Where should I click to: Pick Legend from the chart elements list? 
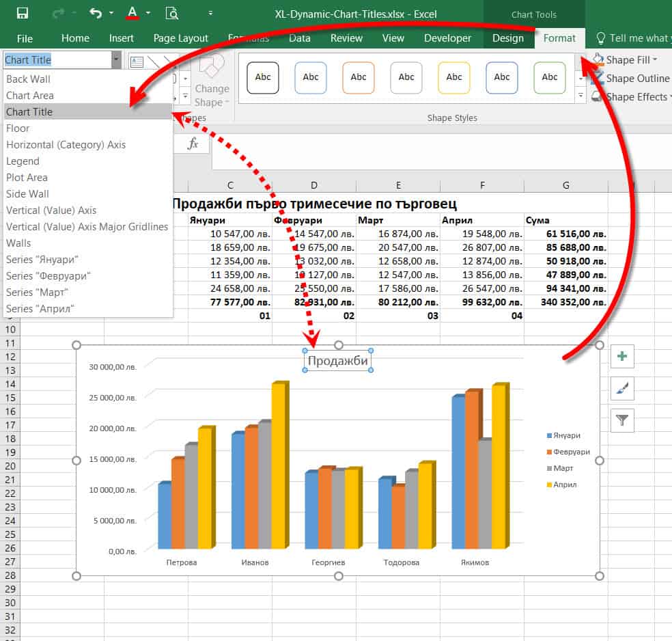pos(88,161)
